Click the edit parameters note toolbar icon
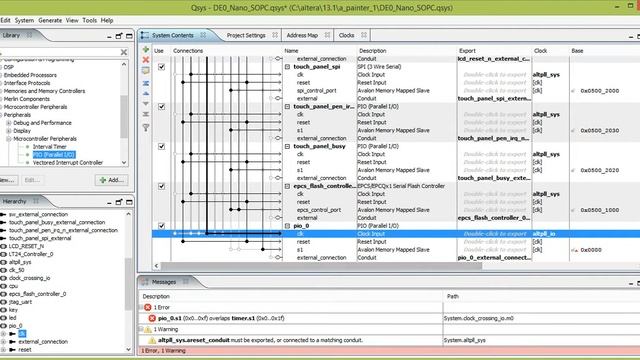This screenshot has width=640, height=360. tap(146, 70)
